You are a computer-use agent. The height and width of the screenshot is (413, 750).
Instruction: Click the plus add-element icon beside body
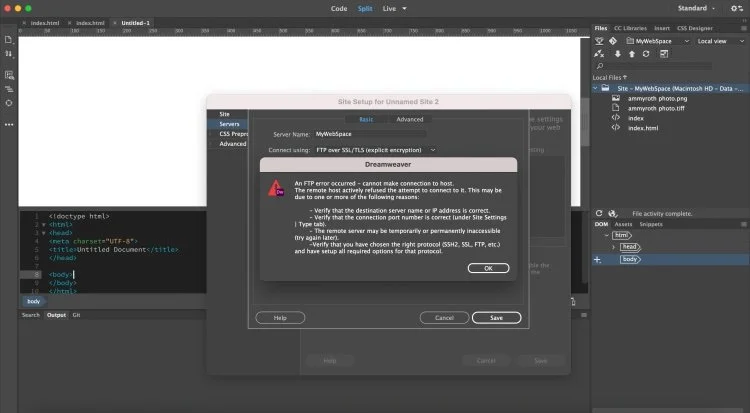tap(597, 259)
